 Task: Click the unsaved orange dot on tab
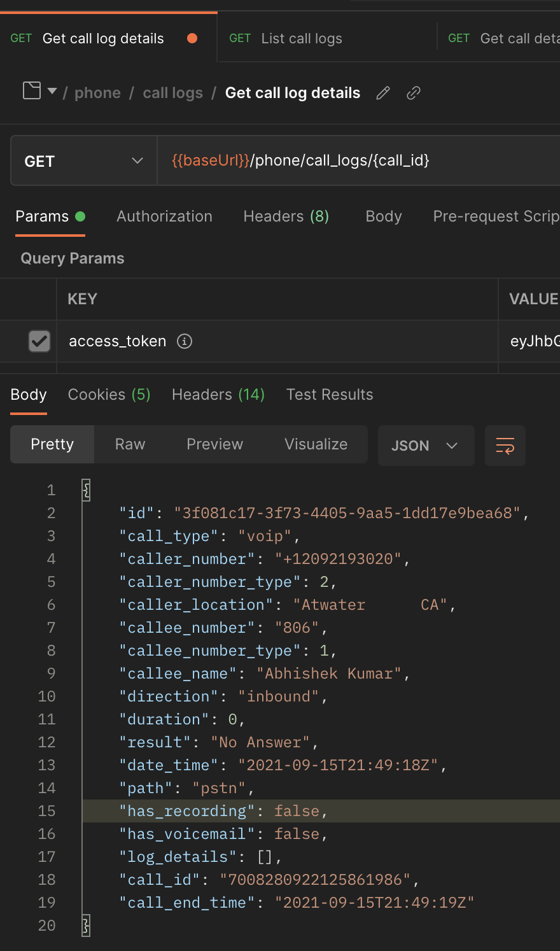pos(192,38)
